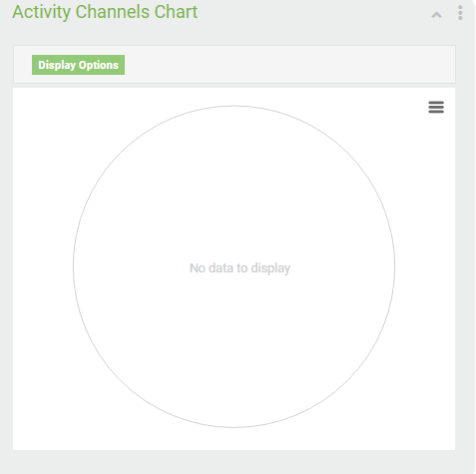Click the "No data to display" message

coord(239,268)
